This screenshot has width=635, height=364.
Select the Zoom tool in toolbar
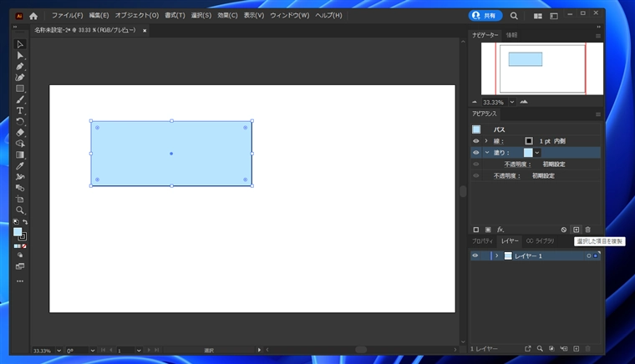pos(20,210)
